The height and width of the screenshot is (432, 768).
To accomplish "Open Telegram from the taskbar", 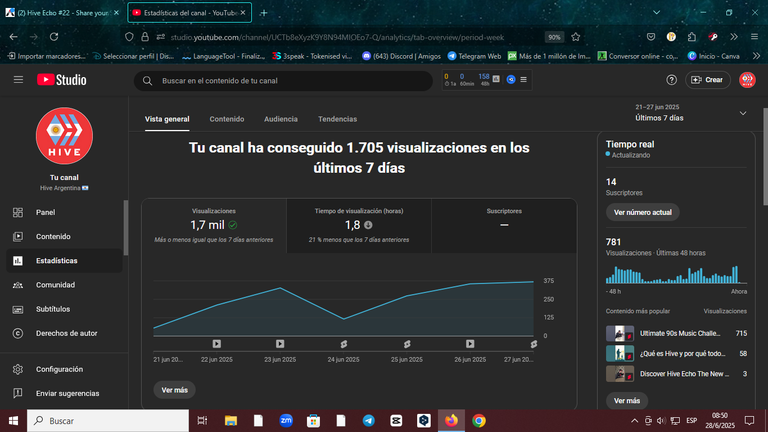I will 368,421.
